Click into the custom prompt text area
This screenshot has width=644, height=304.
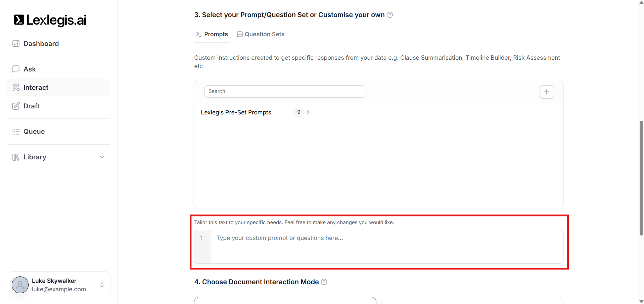pos(386,246)
